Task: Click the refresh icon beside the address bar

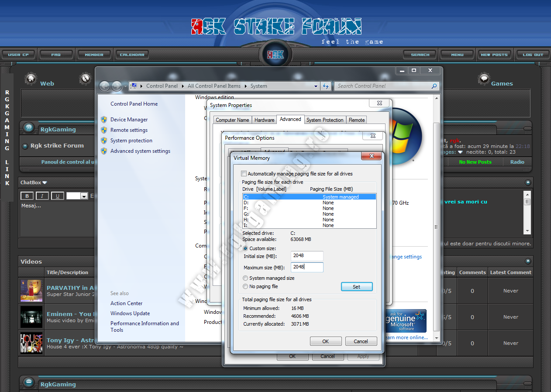Action: pos(325,86)
